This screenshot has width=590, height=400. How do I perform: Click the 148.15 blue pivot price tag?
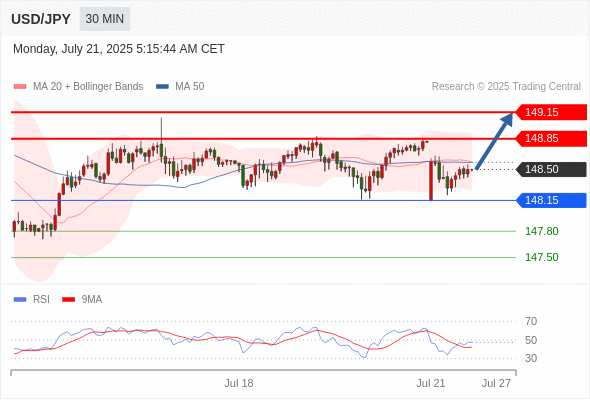(551, 200)
